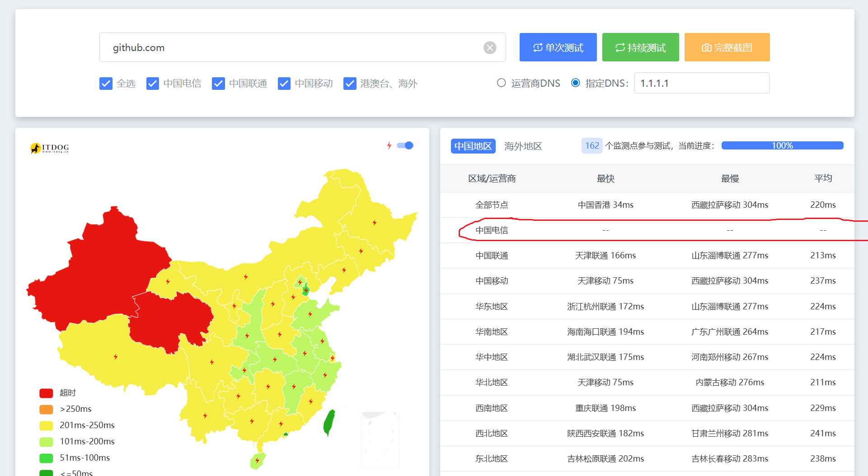Clear the github.com search field
The width and height of the screenshot is (868, 476).
point(490,47)
